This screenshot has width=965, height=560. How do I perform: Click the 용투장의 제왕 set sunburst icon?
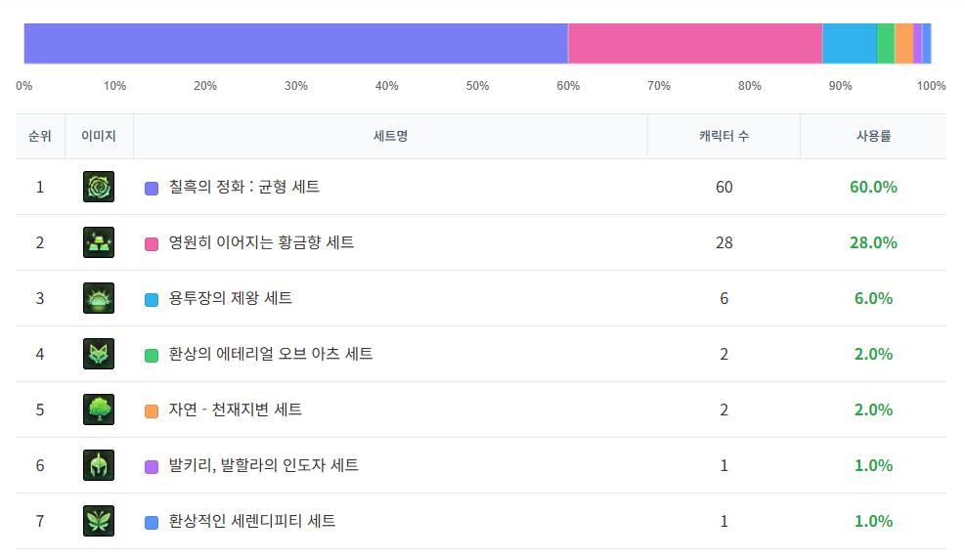point(99,298)
